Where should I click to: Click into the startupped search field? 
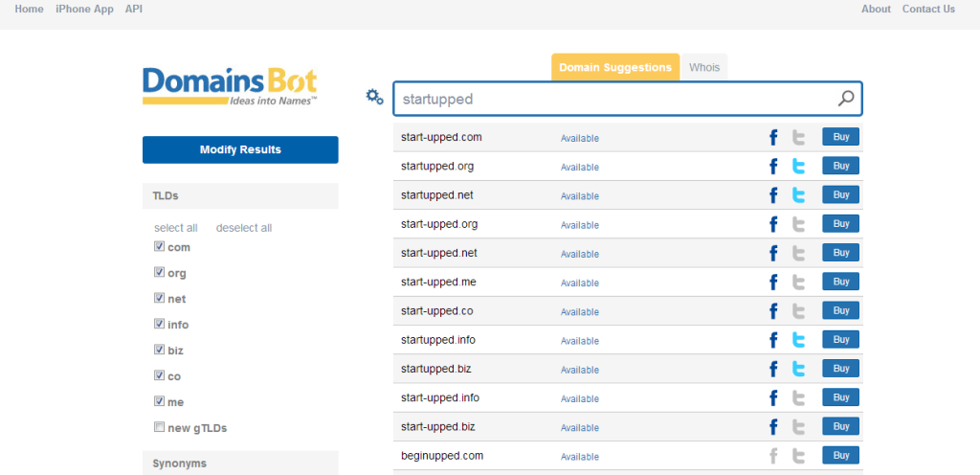[x=612, y=99]
